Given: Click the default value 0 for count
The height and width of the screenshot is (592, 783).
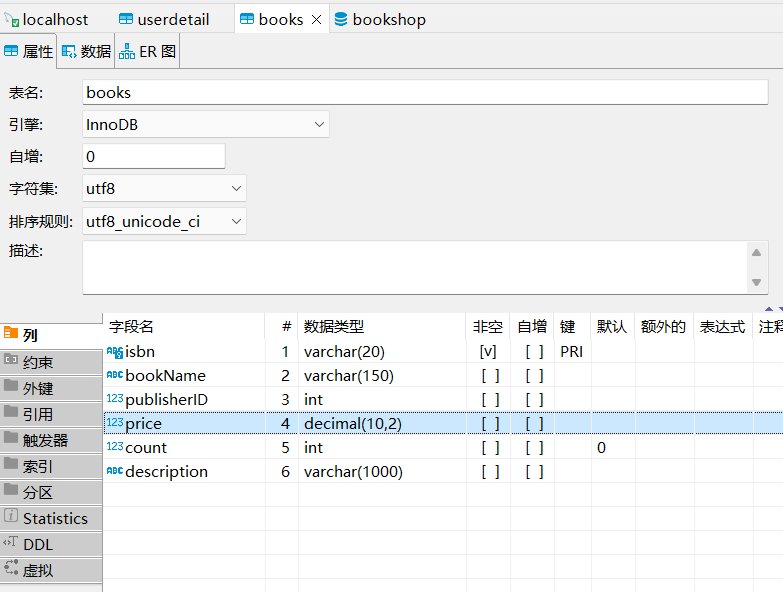Looking at the screenshot, I should (x=613, y=448).
